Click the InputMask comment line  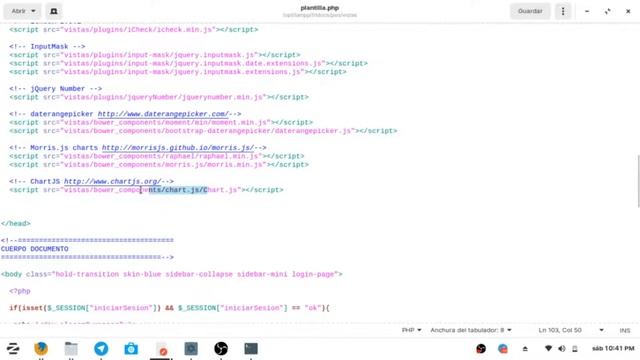(47, 47)
